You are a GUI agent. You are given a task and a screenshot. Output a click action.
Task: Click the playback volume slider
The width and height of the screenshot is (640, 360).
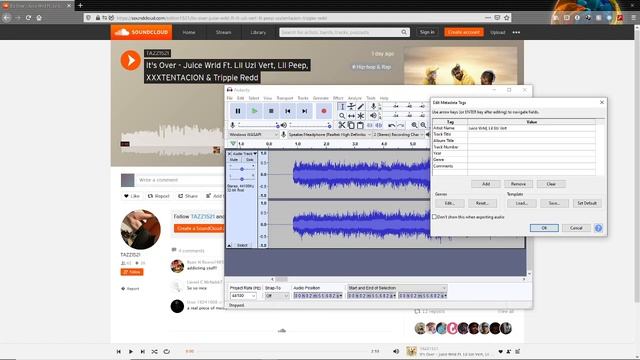pyautogui.click(x=310, y=125)
